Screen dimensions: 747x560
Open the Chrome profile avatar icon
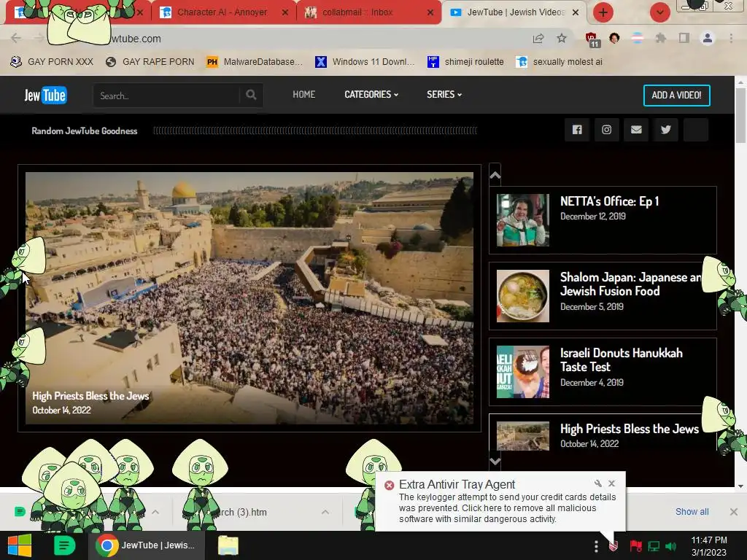tap(708, 38)
